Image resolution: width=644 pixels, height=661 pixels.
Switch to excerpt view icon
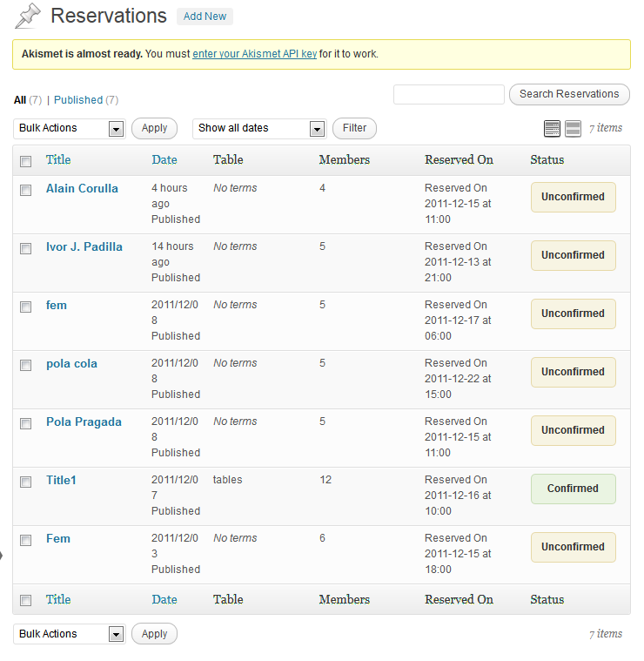(573, 129)
